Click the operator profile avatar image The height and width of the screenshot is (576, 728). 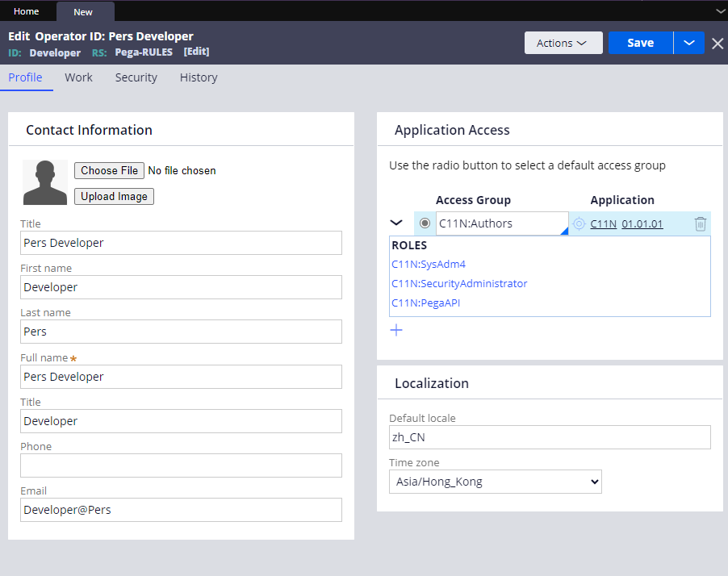pyautogui.click(x=45, y=182)
